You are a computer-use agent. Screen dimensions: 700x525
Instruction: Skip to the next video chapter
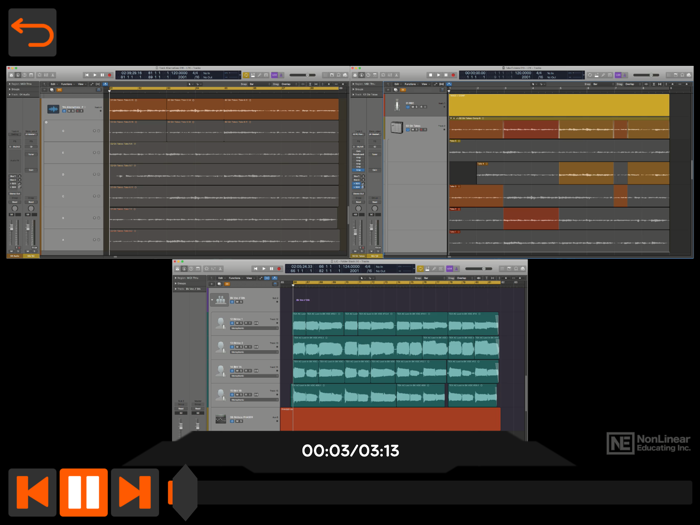coord(135,492)
